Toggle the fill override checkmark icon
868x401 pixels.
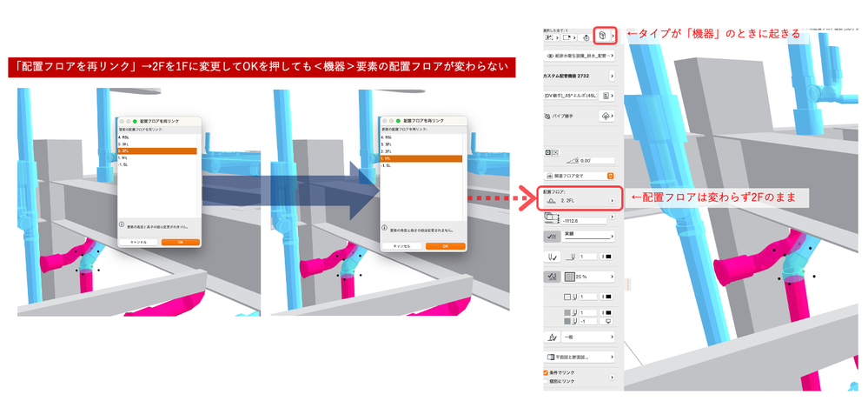point(552,277)
